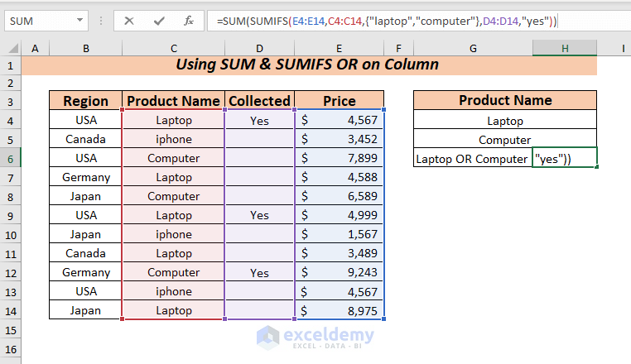Click the Price header cell
The image size is (631, 364).
tap(340, 101)
